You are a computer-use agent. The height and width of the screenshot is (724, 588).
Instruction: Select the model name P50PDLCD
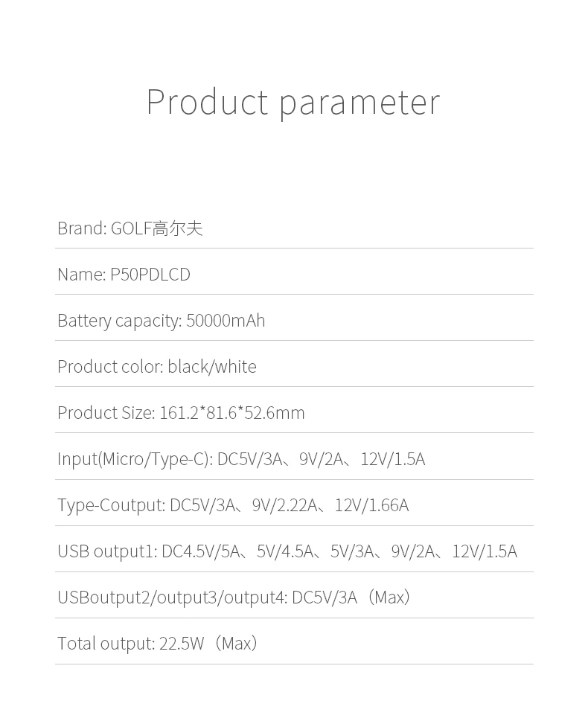pyautogui.click(x=150, y=275)
